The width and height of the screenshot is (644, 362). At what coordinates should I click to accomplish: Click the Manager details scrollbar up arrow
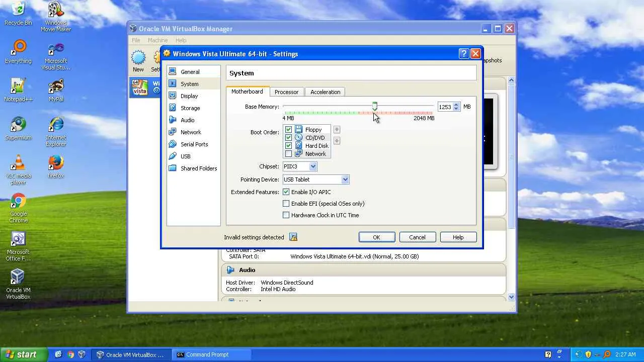click(511, 80)
